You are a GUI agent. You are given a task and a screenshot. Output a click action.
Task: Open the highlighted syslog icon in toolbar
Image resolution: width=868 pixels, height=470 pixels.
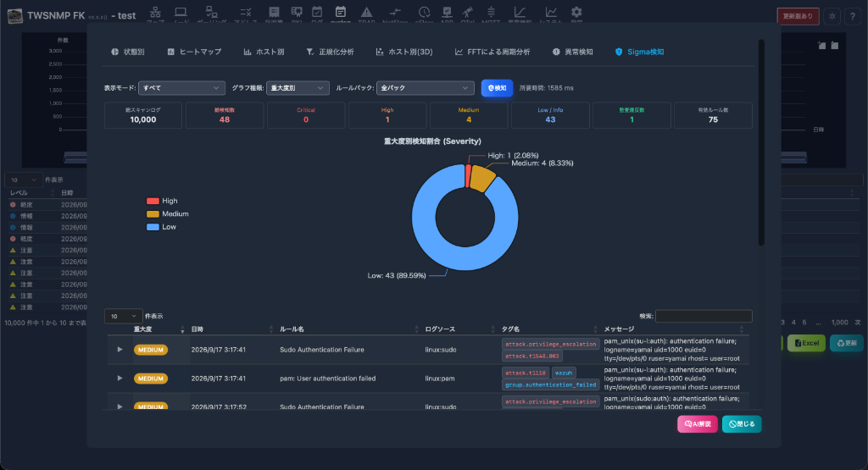point(341,12)
